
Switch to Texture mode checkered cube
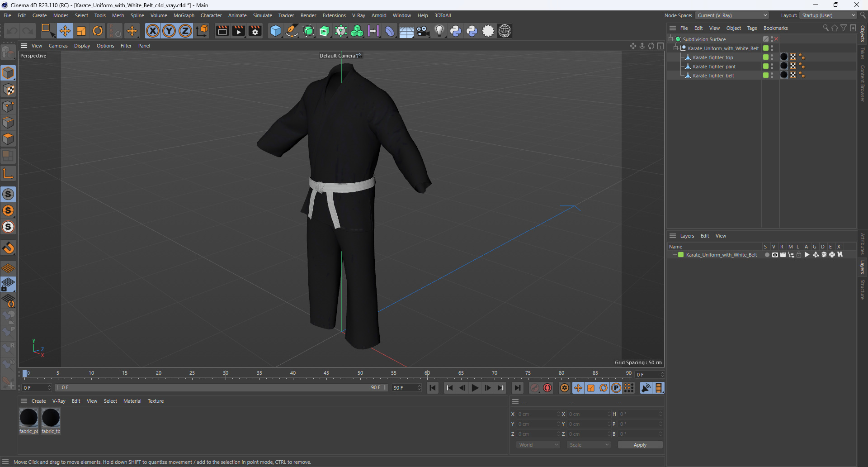click(8, 90)
